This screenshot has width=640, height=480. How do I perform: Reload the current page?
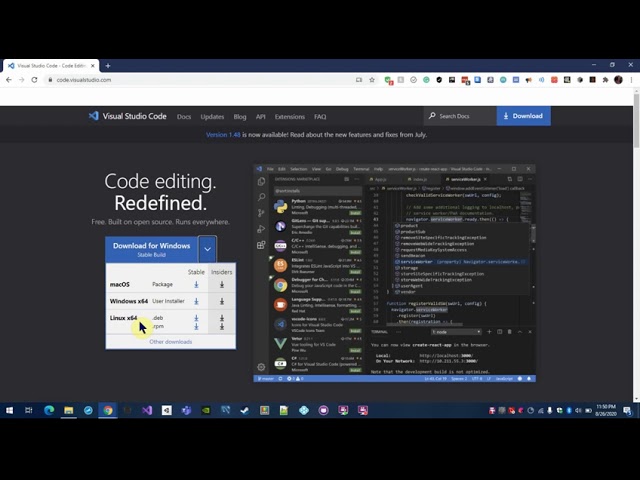[x=35, y=80]
